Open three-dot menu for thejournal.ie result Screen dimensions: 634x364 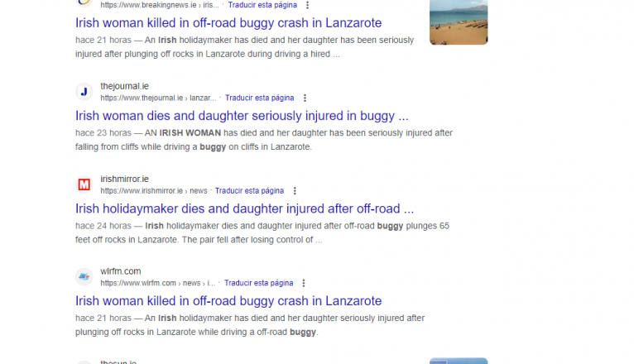point(305,98)
